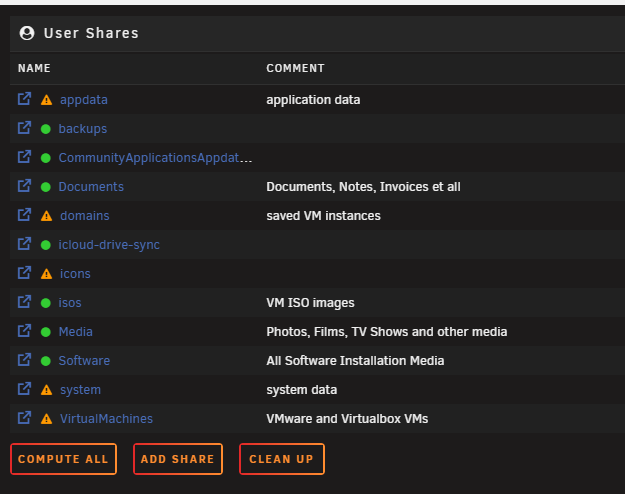
Task: Click the COMPUTE ALL button
Action: [x=63, y=459]
